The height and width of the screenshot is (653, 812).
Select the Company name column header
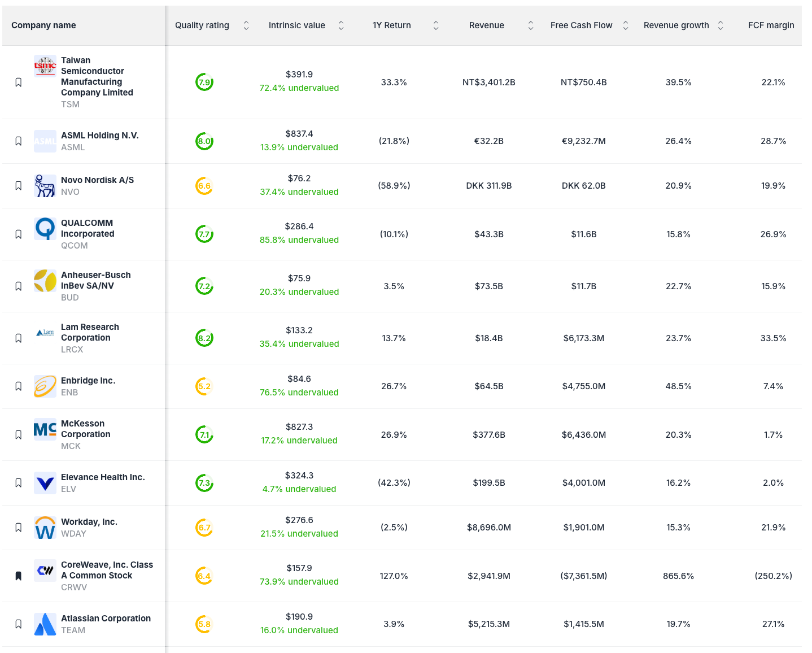[43, 25]
